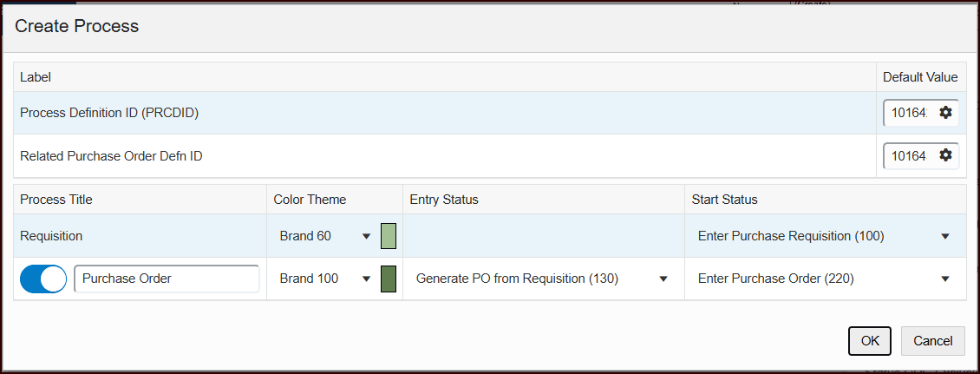Cancel the Create Process dialog
Image resolution: width=980 pixels, height=374 pixels.
click(x=933, y=341)
